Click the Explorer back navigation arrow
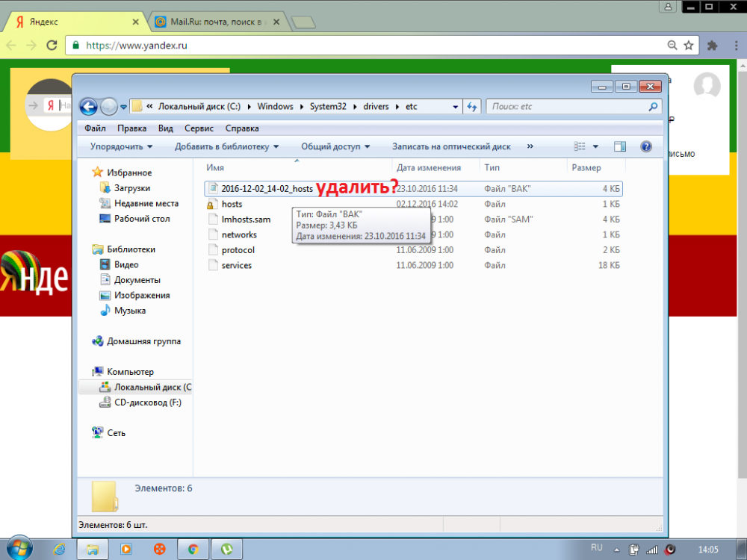This screenshot has width=747, height=560. click(88, 107)
